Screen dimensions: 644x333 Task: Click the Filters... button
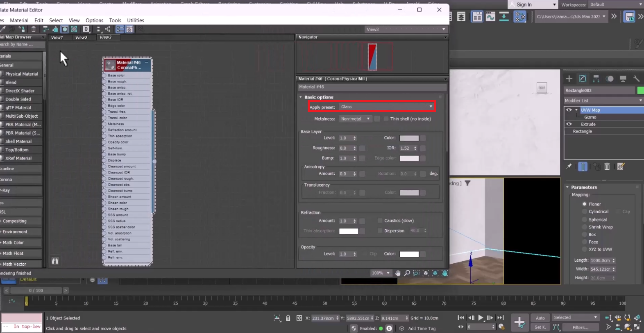point(581,327)
